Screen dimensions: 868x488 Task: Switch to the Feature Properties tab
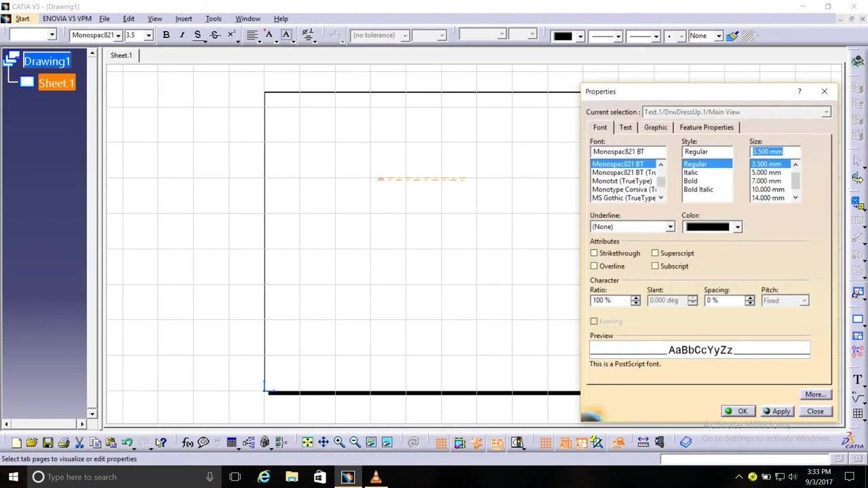[707, 127]
